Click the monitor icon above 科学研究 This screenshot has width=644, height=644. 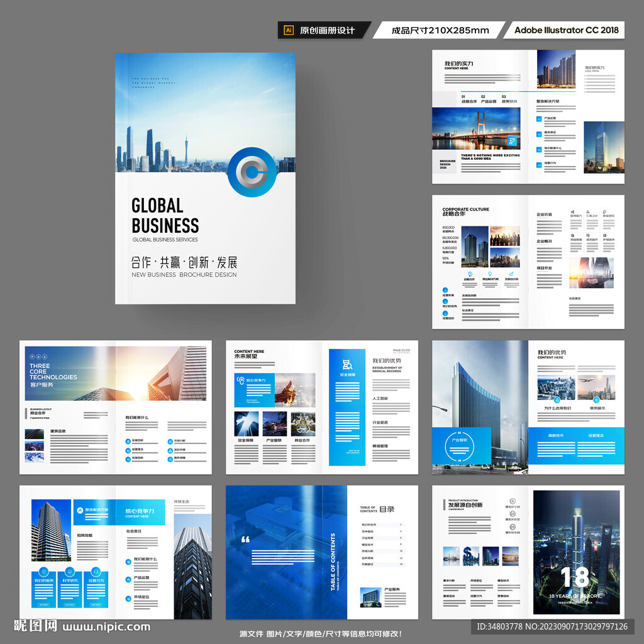70,572
